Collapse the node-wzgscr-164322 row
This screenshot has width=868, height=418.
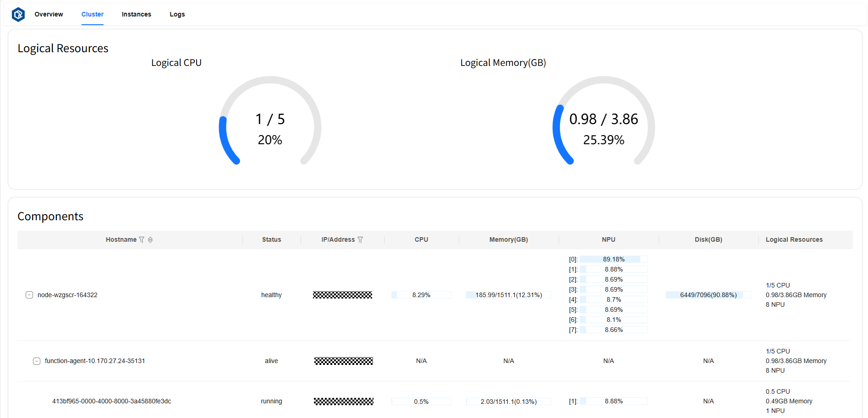click(29, 295)
